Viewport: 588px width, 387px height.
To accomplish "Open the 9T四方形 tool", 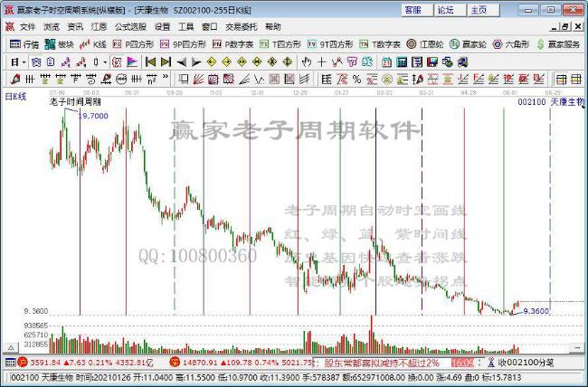I will pyautogui.click(x=330, y=44).
